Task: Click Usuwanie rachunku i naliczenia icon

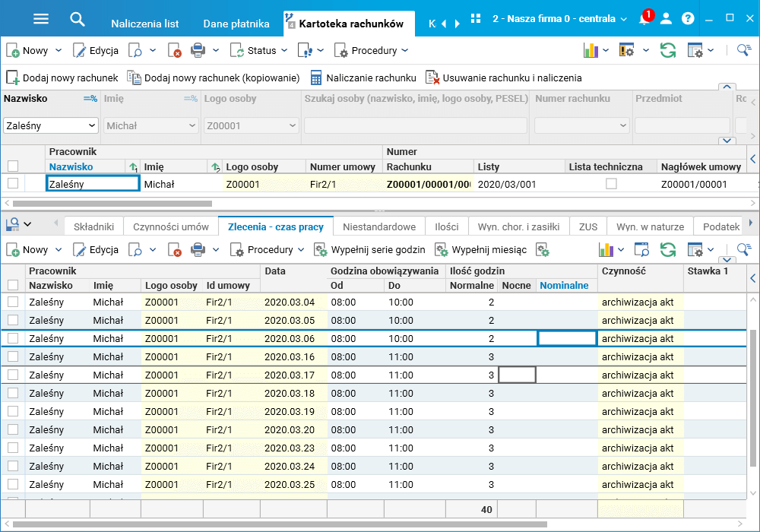Action: pyautogui.click(x=432, y=78)
